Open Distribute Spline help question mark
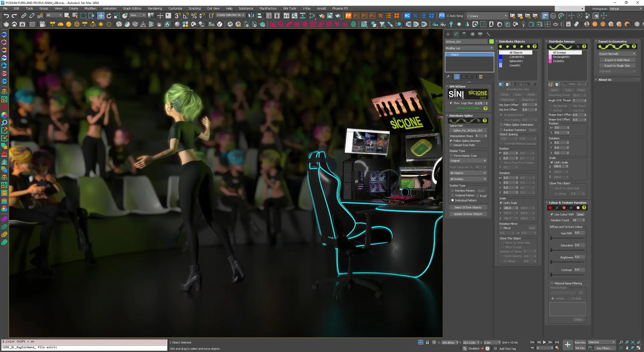 [485, 121]
